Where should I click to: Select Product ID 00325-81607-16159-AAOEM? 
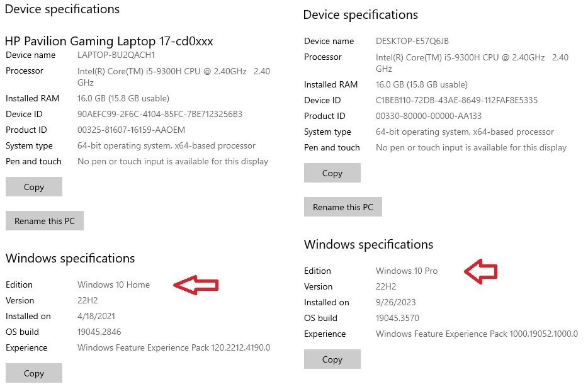pos(131,130)
